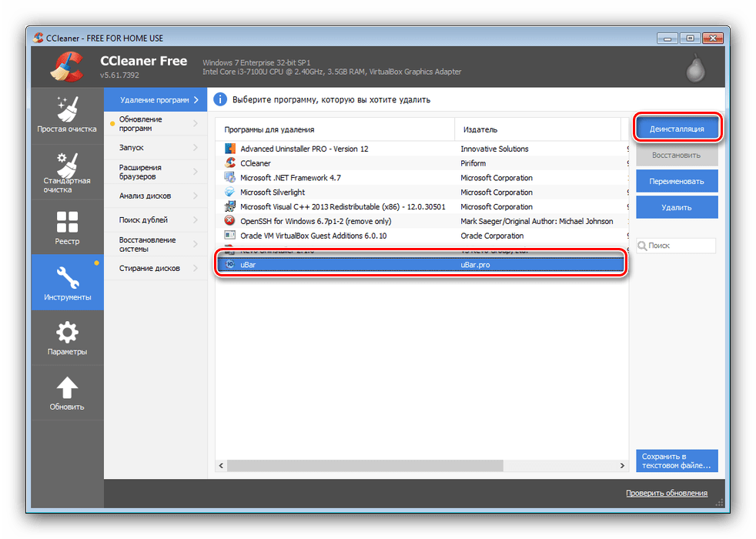Open the Registry grid icon

[67, 222]
